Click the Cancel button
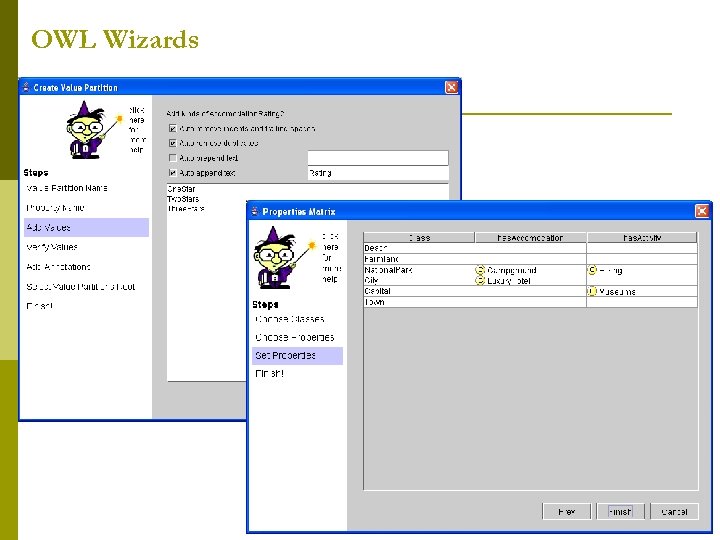This screenshot has height=540, width=720. pos(674,512)
